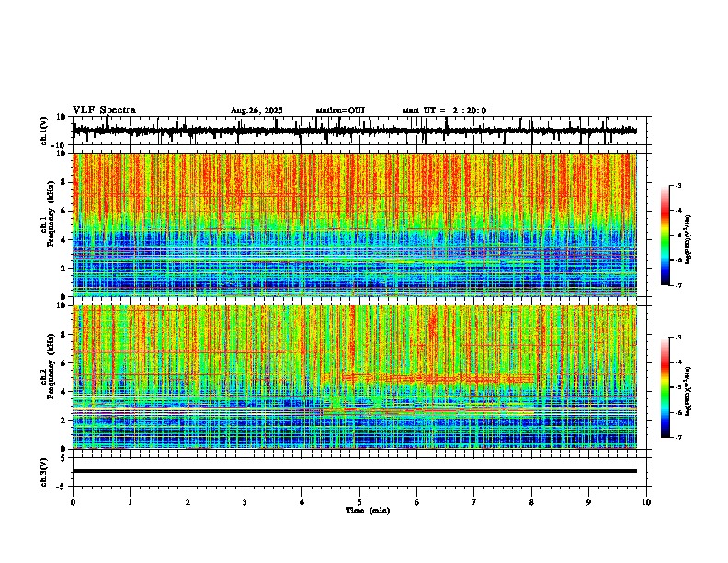Click the "4" tick on the time axis

point(302,502)
